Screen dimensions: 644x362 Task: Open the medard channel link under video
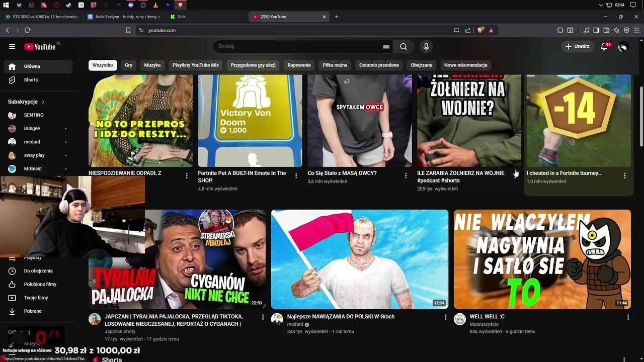295,324
